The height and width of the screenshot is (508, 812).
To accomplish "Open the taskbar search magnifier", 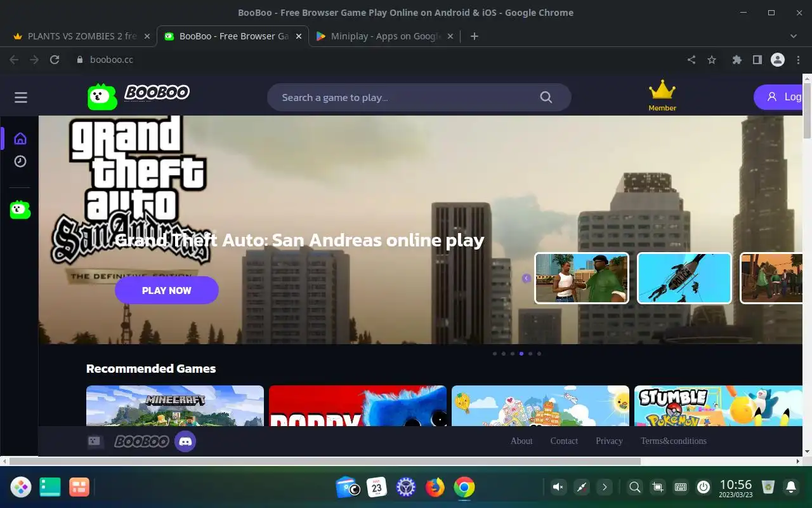I will click(x=634, y=487).
